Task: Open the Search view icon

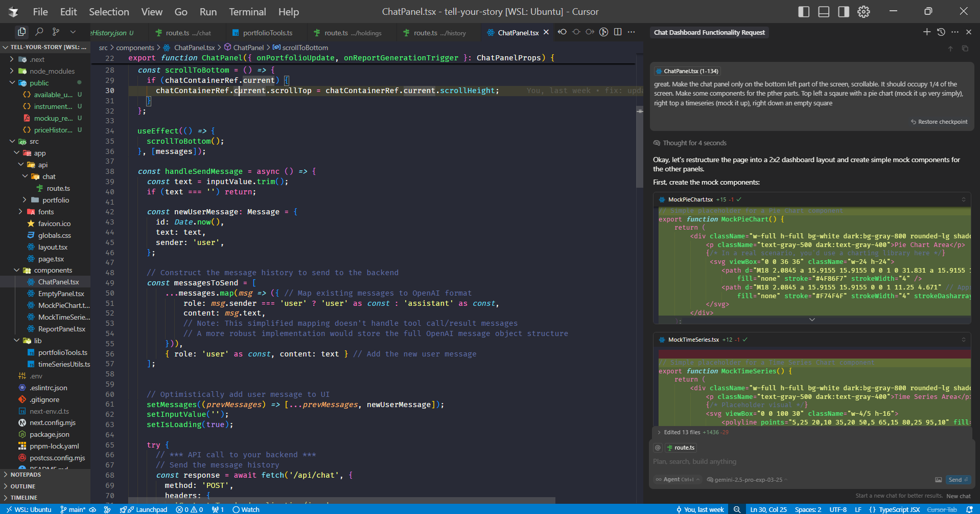Action: pos(39,32)
